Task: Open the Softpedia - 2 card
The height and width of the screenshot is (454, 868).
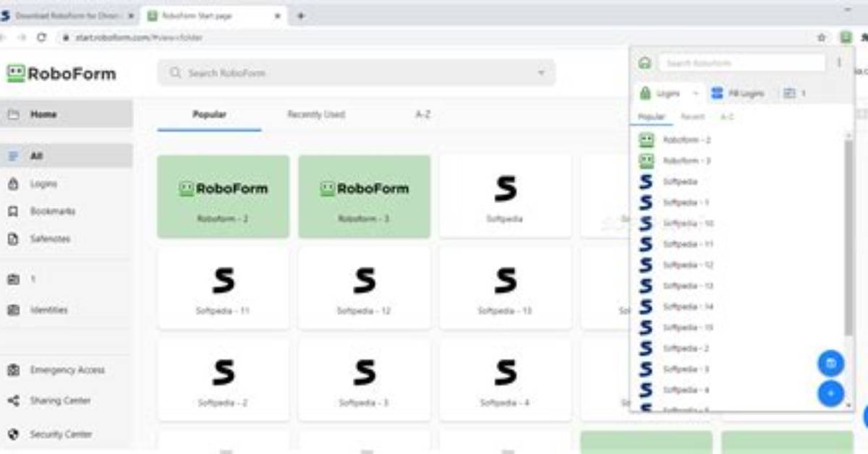Action: [224, 380]
